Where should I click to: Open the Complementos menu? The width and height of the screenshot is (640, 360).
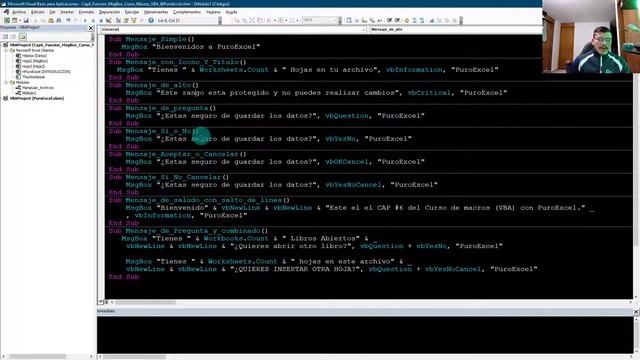187,12
